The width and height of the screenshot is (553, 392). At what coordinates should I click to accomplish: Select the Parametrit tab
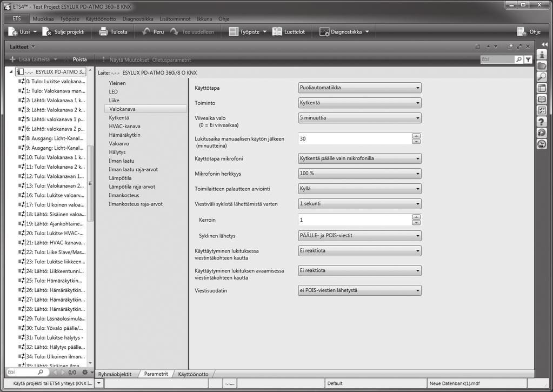(156, 374)
